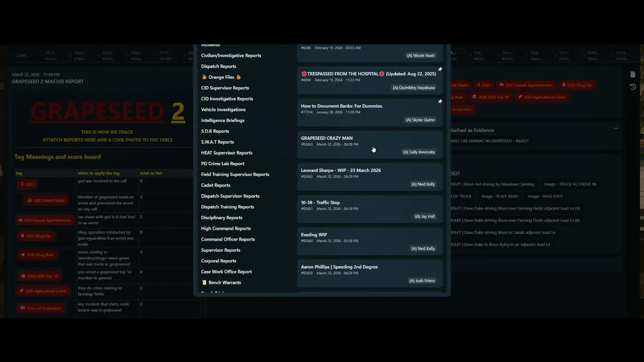Click the (A) Sally Avvocata author badge
The image size is (644, 362).
click(419, 152)
